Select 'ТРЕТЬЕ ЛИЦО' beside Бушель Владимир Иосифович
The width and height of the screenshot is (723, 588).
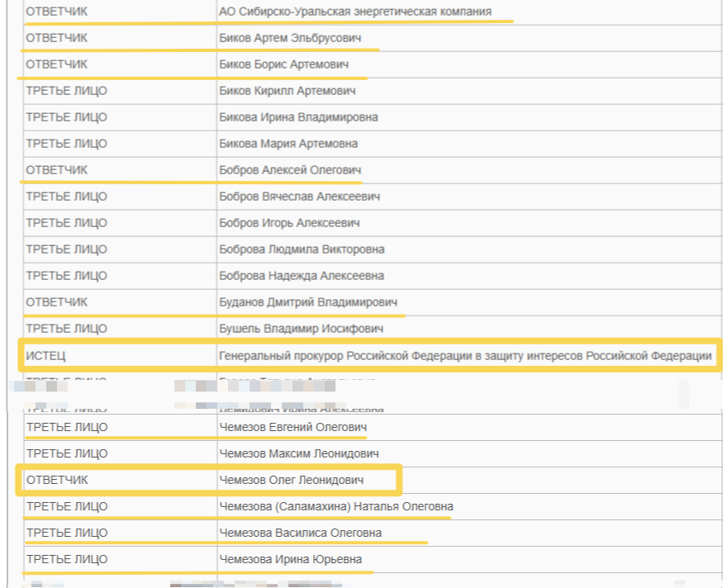[x=66, y=329]
